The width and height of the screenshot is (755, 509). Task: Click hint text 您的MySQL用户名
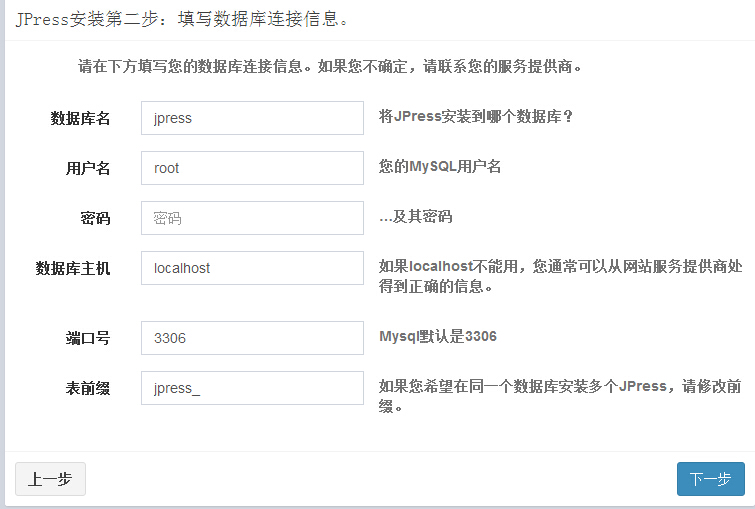440,167
